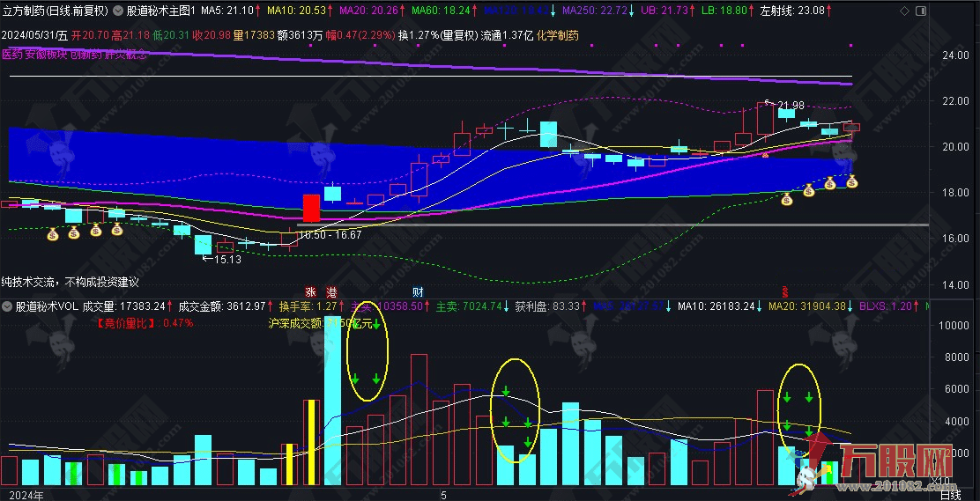The width and height of the screenshot is (980, 501).
Task: Click the tall solid red candlestick
Action: pos(310,208)
